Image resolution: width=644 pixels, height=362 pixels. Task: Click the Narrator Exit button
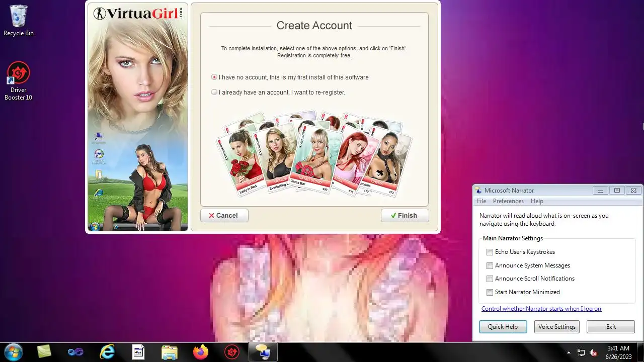pos(611,327)
